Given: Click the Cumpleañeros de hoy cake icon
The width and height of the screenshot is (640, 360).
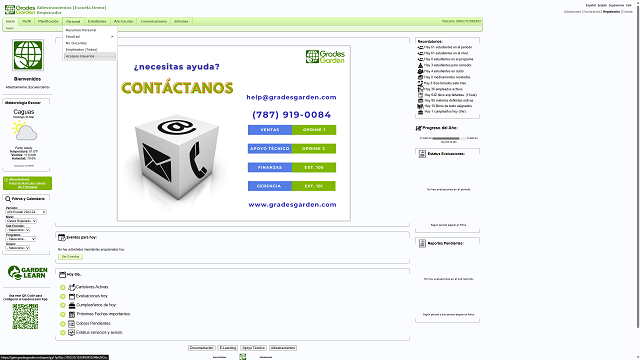Looking at the screenshot, I should pyautogui.click(x=72, y=305).
